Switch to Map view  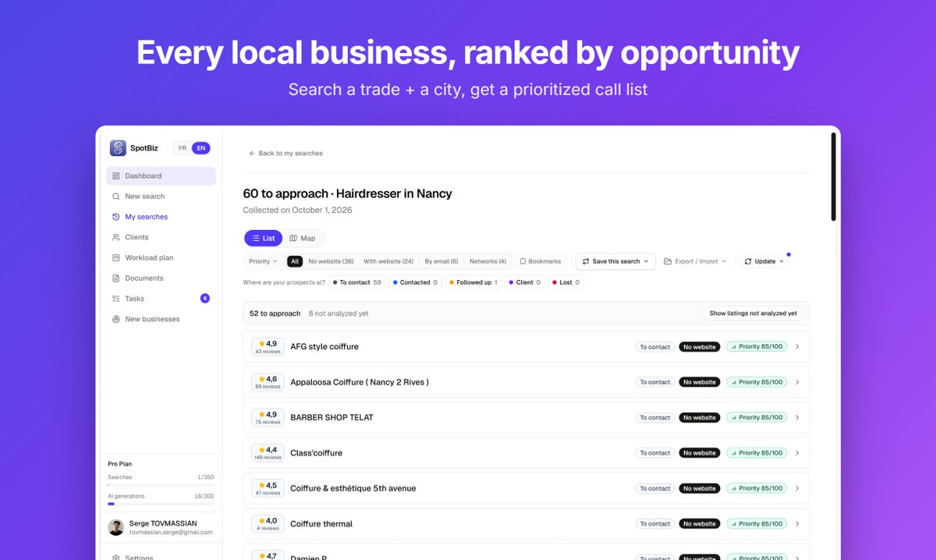pyautogui.click(x=303, y=238)
